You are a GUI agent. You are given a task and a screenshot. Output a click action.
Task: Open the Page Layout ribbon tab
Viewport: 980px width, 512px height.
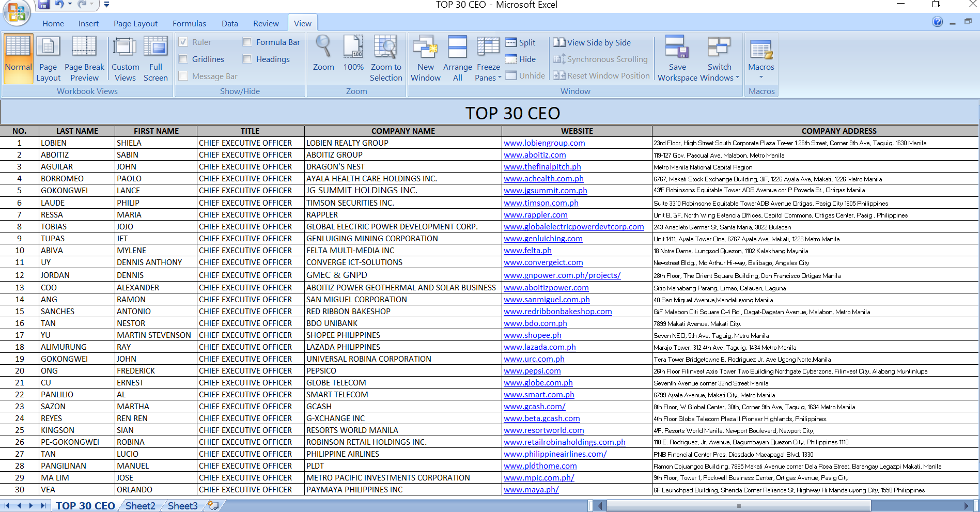pyautogui.click(x=135, y=23)
